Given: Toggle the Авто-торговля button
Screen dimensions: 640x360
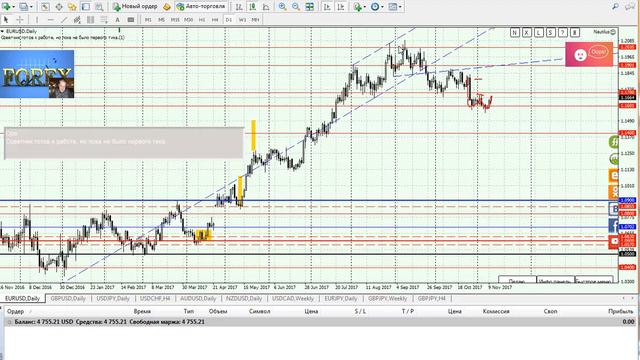Looking at the screenshot, I should point(201,7).
